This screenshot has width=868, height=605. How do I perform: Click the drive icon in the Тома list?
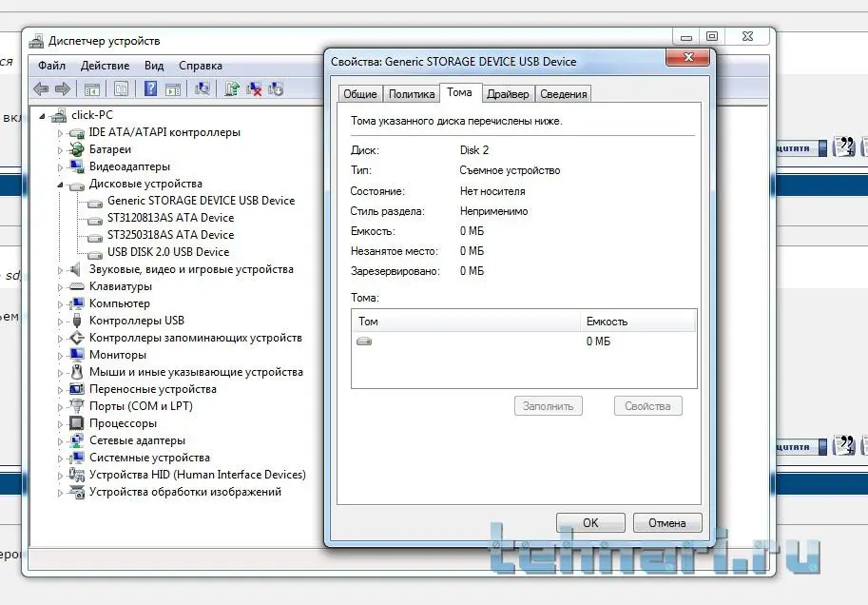(364, 342)
